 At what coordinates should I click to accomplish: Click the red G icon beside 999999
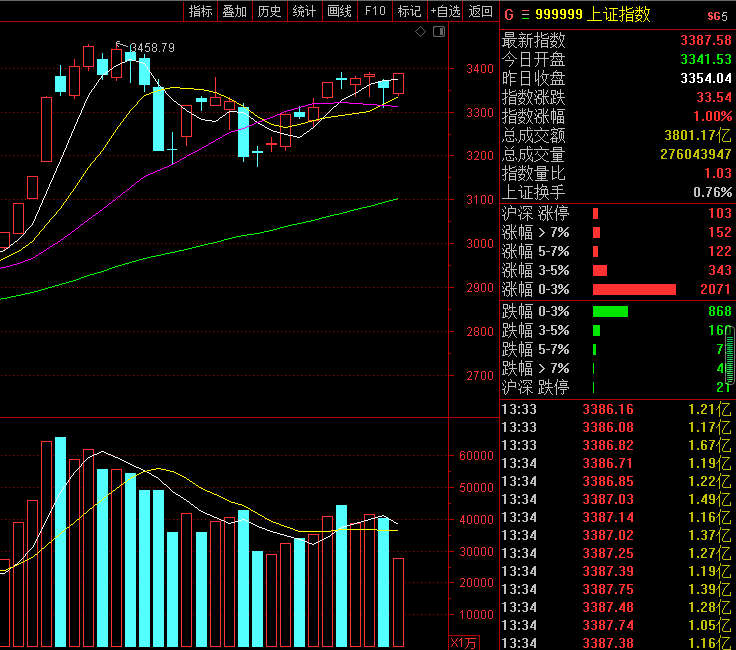(x=509, y=15)
